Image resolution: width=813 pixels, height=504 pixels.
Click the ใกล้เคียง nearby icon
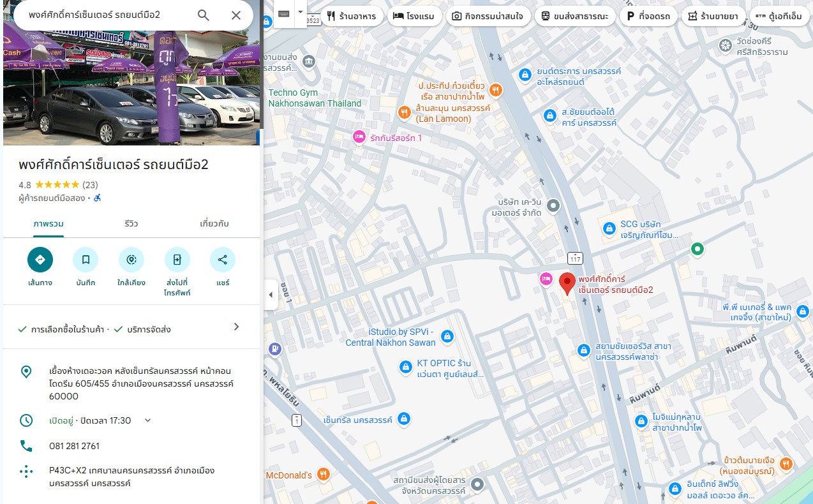pos(131,260)
